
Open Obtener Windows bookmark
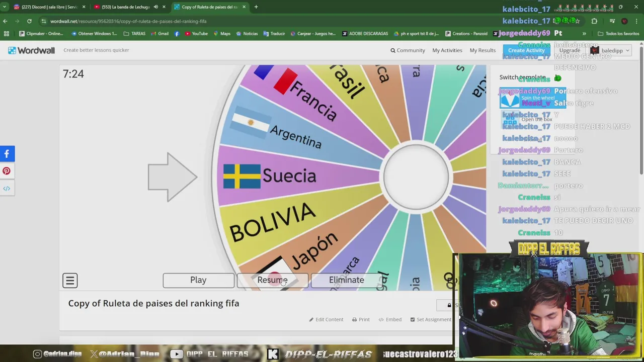(x=94, y=34)
